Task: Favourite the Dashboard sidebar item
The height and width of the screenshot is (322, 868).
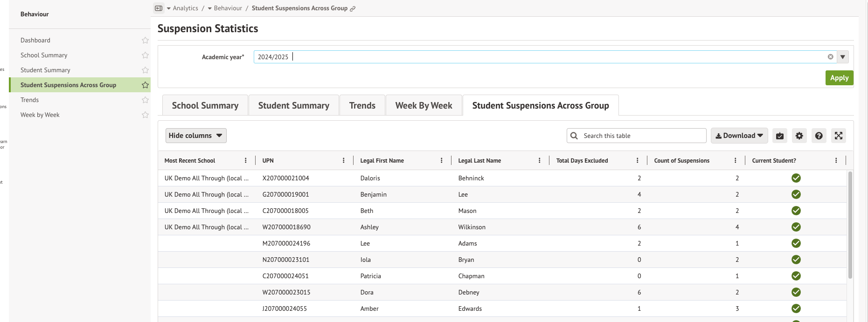Action: (x=145, y=41)
